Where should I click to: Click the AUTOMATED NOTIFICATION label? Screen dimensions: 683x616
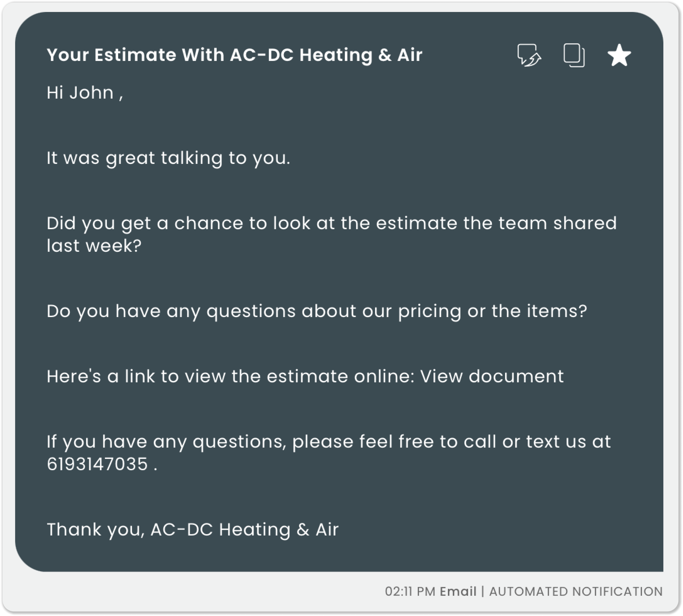[576, 591]
